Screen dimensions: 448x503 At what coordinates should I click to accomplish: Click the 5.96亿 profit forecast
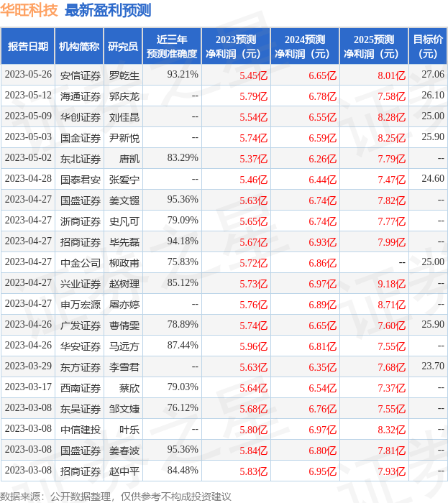point(254,347)
